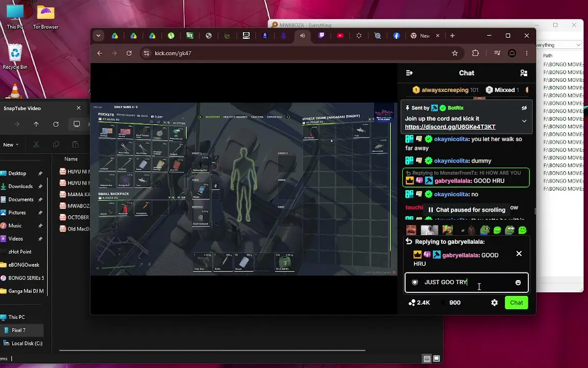Switch Explorer to large thumbnails view icon
Viewport: 588px width, 368px height.
(x=436, y=359)
